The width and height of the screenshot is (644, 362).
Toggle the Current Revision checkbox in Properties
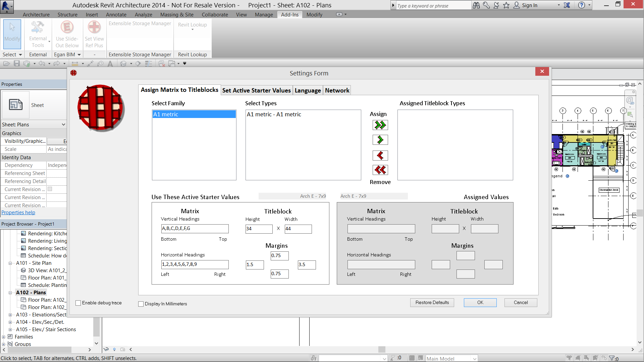point(50,189)
